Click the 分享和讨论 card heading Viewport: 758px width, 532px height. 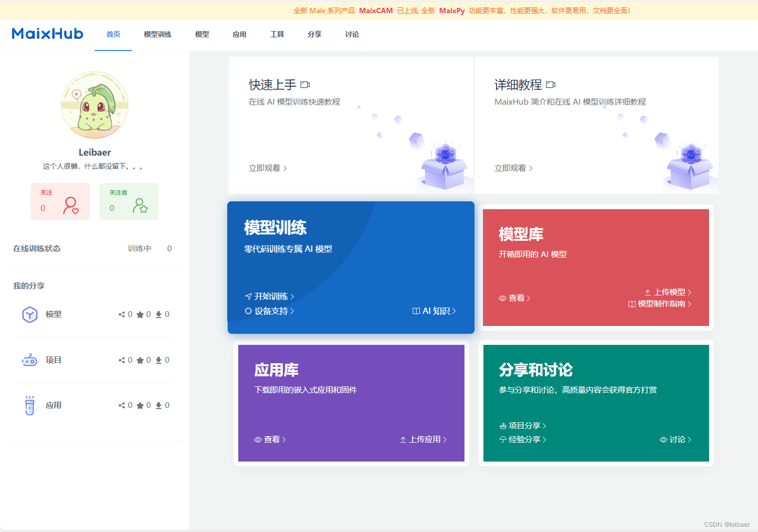point(535,370)
